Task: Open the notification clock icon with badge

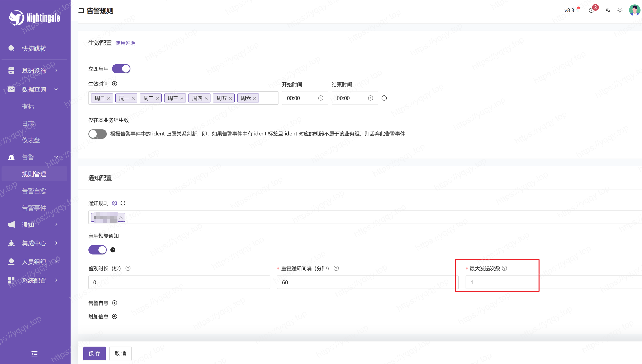Action: [x=591, y=10]
